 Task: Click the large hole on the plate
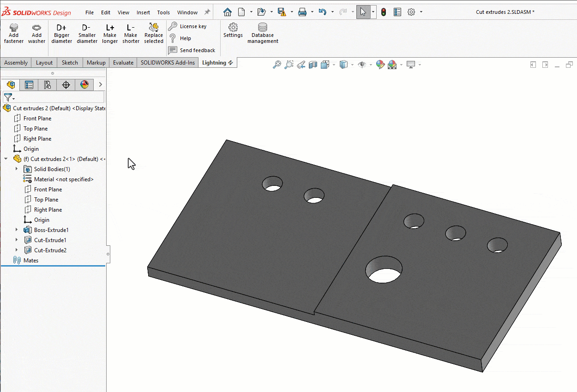click(384, 269)
